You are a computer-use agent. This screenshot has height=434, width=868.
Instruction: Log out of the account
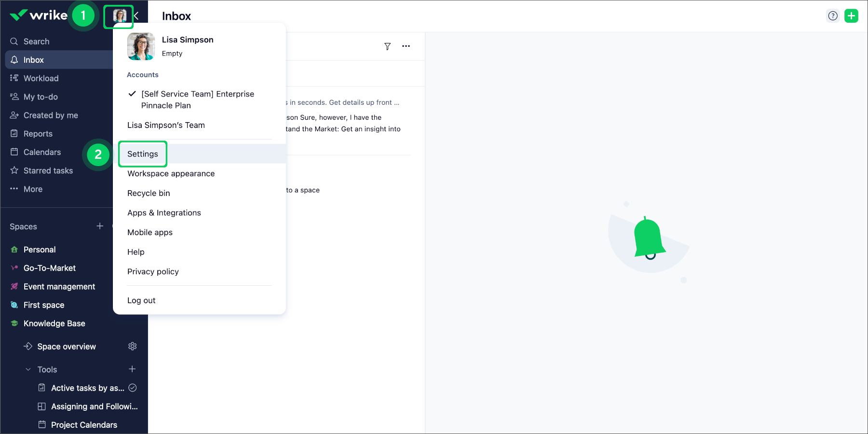click(x=141, y=300)
